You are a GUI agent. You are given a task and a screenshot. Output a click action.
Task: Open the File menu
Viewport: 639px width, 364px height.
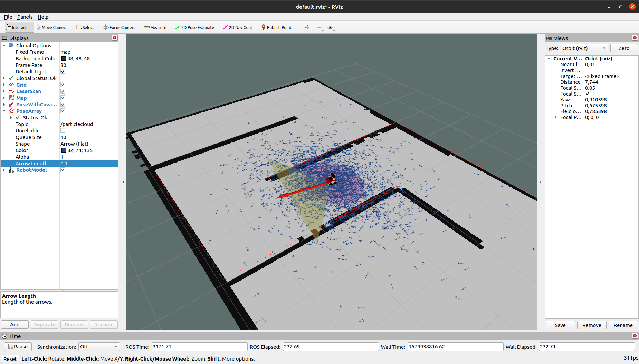[8, 17]
